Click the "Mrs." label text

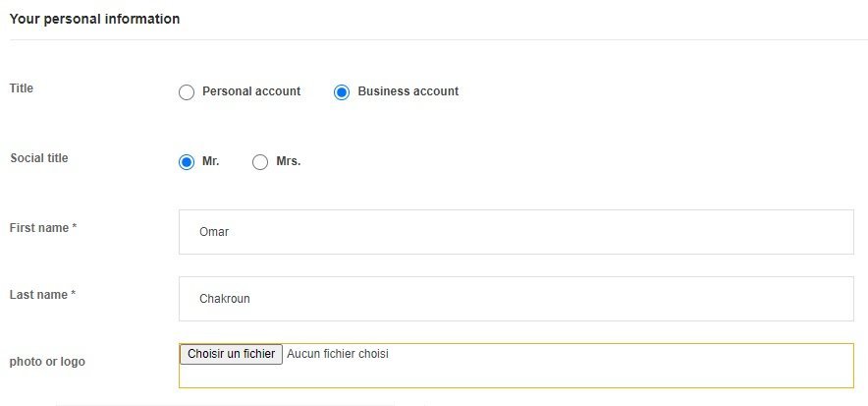(x=289, y=162)
